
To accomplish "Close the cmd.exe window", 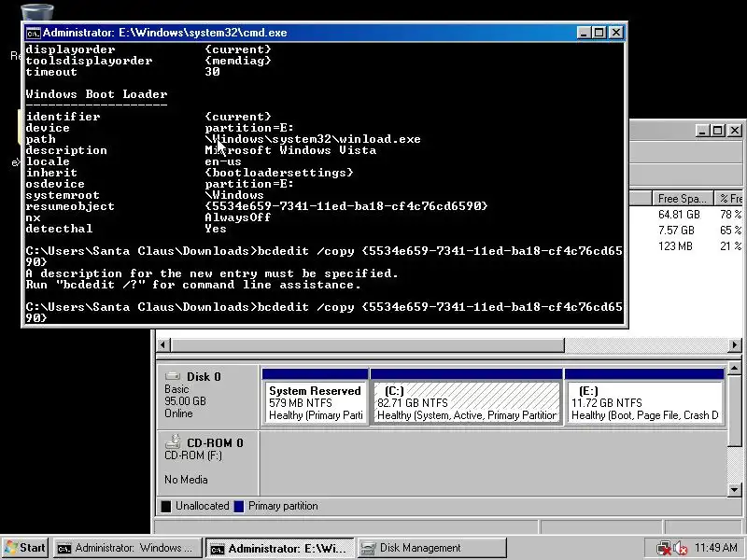I will [x=616, y=33].
